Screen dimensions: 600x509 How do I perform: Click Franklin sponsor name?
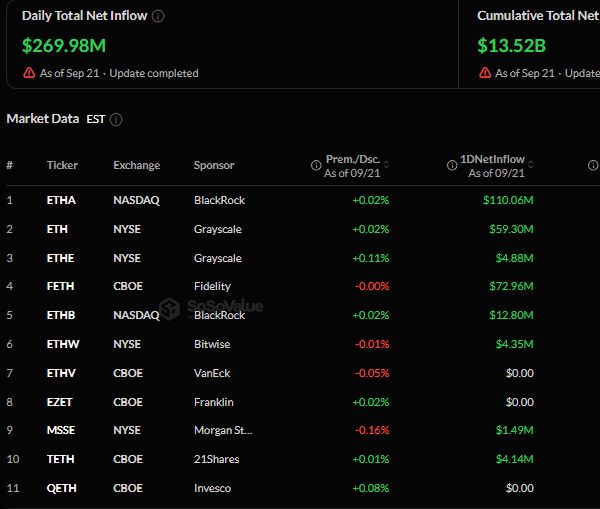point(214,402)
